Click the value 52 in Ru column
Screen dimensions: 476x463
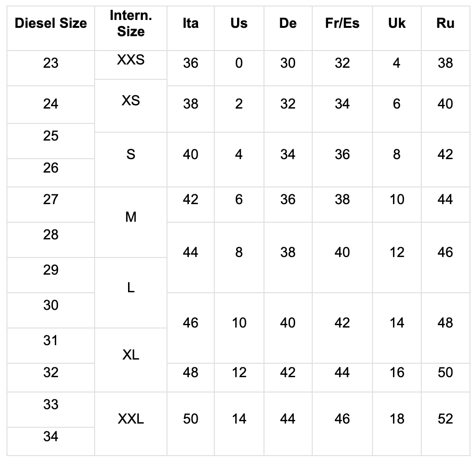click(x=445, y=419)
